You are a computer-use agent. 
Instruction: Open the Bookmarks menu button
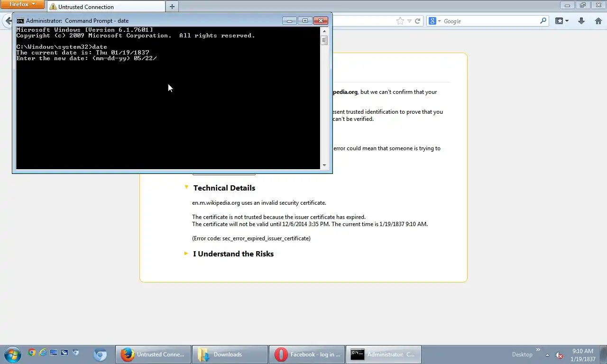tap(562, 21)
